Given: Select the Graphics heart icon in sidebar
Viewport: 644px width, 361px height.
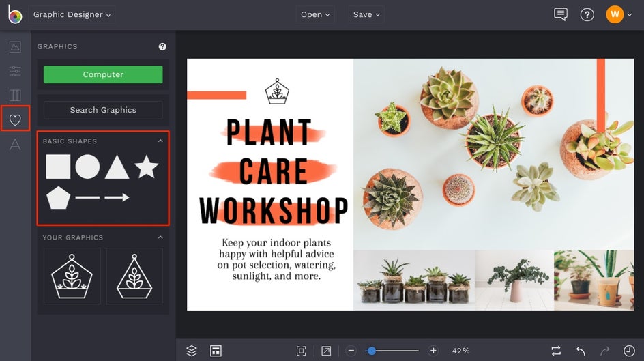Looking at the screenshot, I should (x=15, y=120).
